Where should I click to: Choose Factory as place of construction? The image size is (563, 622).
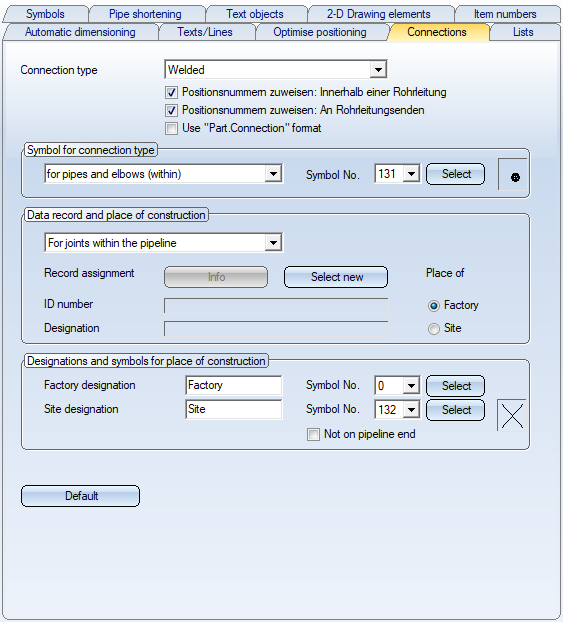pos(434,306)
